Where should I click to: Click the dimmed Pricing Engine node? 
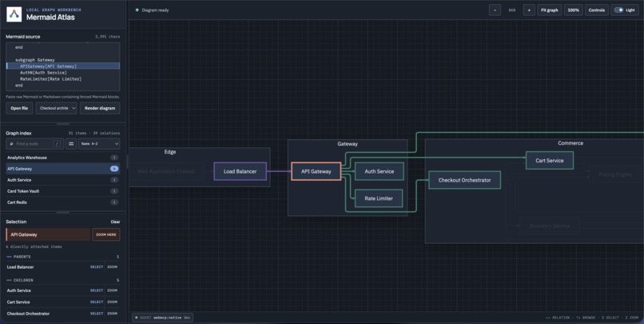click(x=615, y=174)
